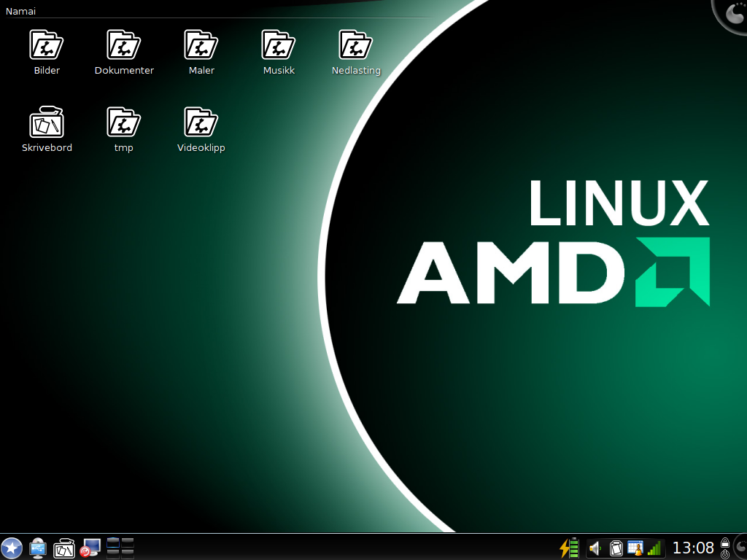Open the Kickoff application launcher star
Image resolution: width=747 pixels, height=560 pixels.
coord(12,548)
